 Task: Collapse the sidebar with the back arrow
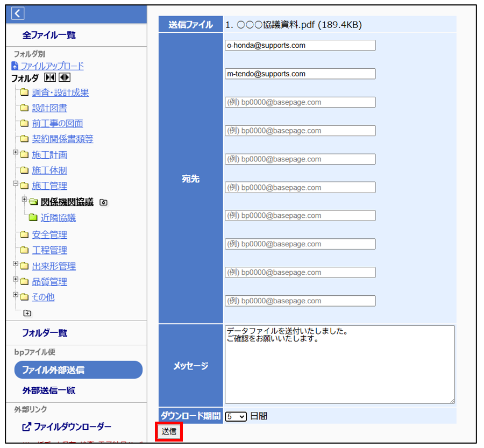pos(18,13)
